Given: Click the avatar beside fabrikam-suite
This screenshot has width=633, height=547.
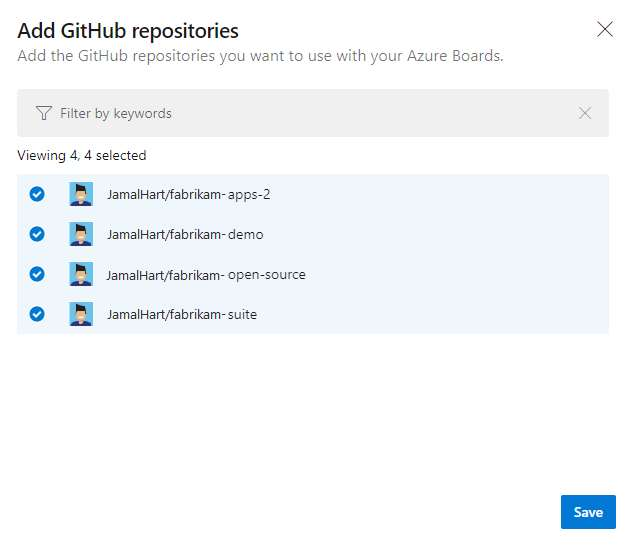Looking at the screenshot, I should tap(81, 314).
